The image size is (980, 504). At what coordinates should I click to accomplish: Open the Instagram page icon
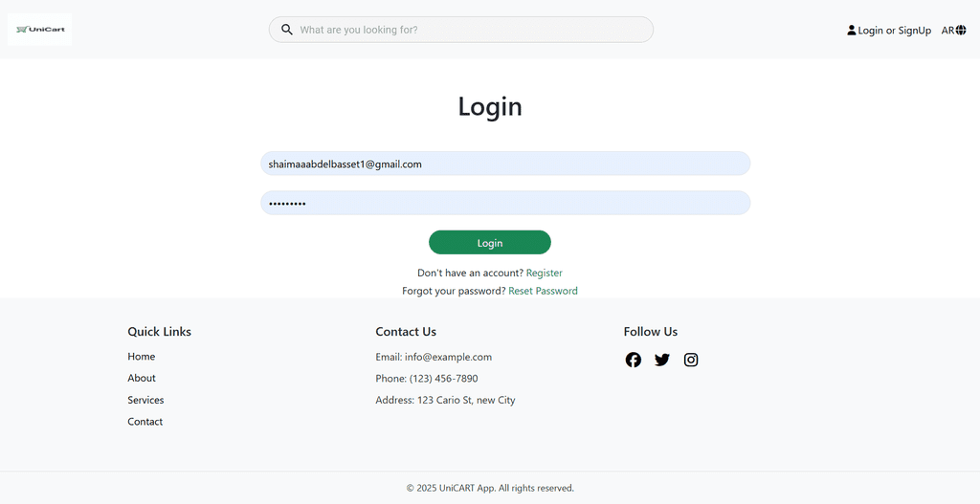tap(691, 360)
